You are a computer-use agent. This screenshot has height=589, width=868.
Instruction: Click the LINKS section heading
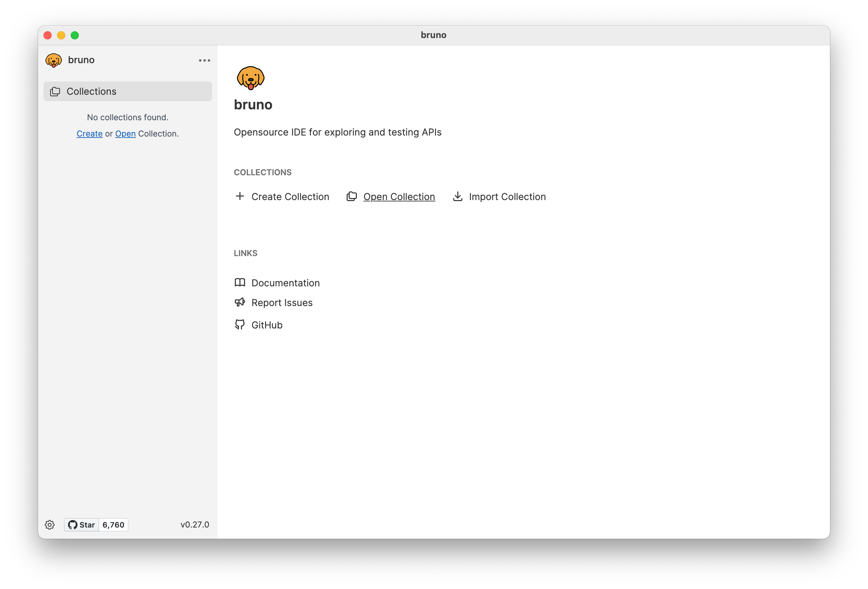tap(245, 253)
